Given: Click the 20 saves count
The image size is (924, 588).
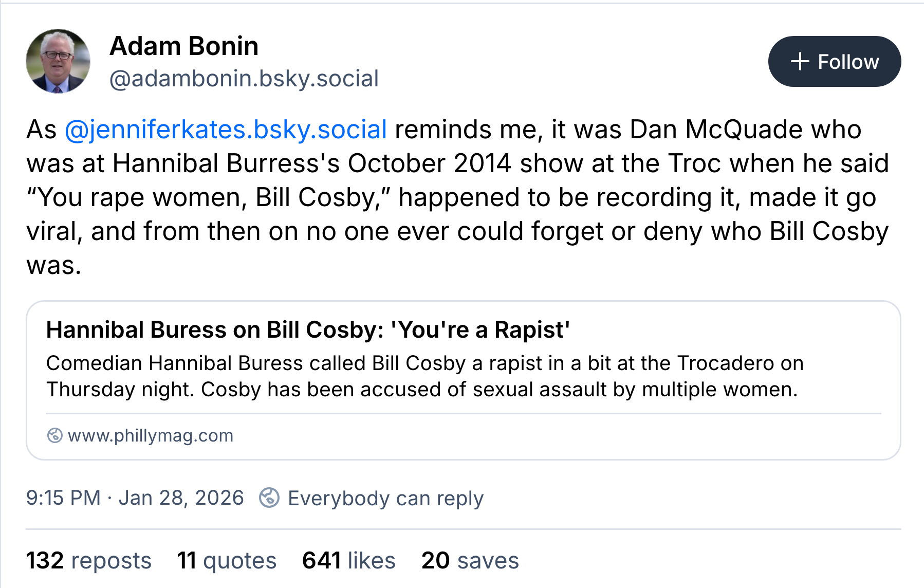Looking at the screenshot, I should tap(470, 560).
